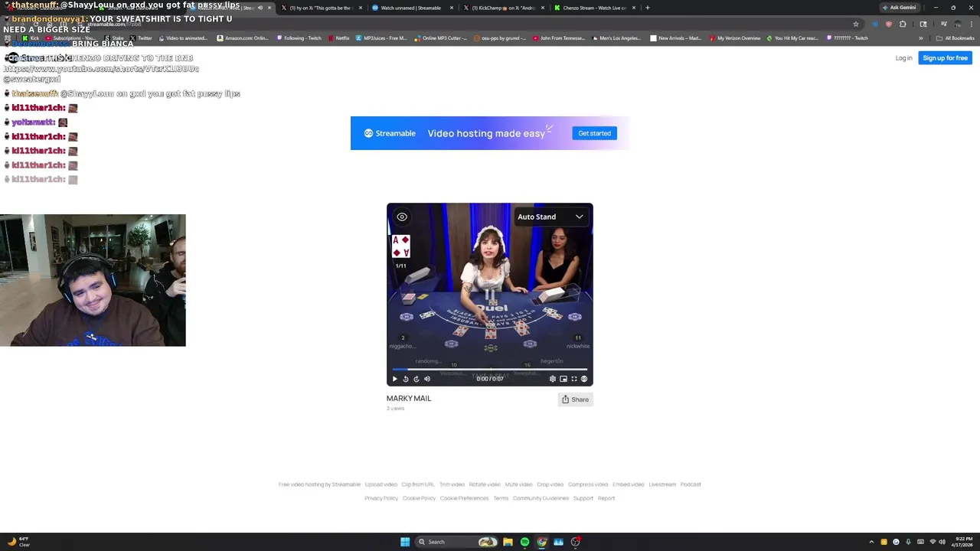Image resolution: width=980 pixels, height=551 pixels.
Task: Click Sign up for free button
Action: 945,58
